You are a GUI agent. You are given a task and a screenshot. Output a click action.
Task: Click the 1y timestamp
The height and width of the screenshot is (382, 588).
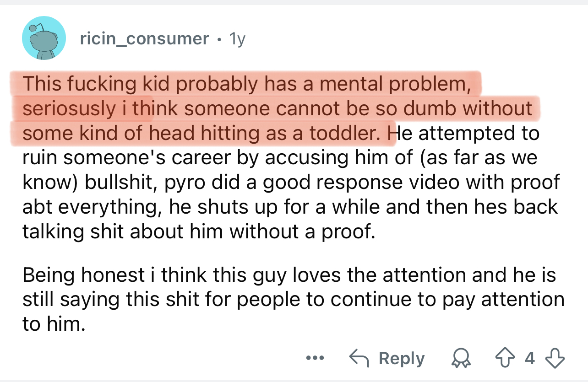(237, 39)
